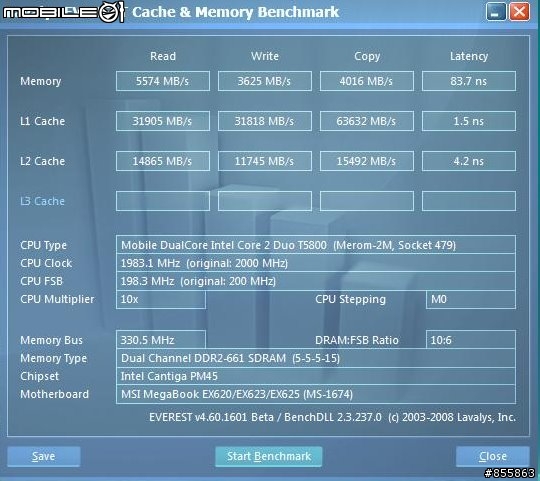Viewport: 540px width, 481px height.
Task: Click the CPU Stepping label
Action: [350, 300]
